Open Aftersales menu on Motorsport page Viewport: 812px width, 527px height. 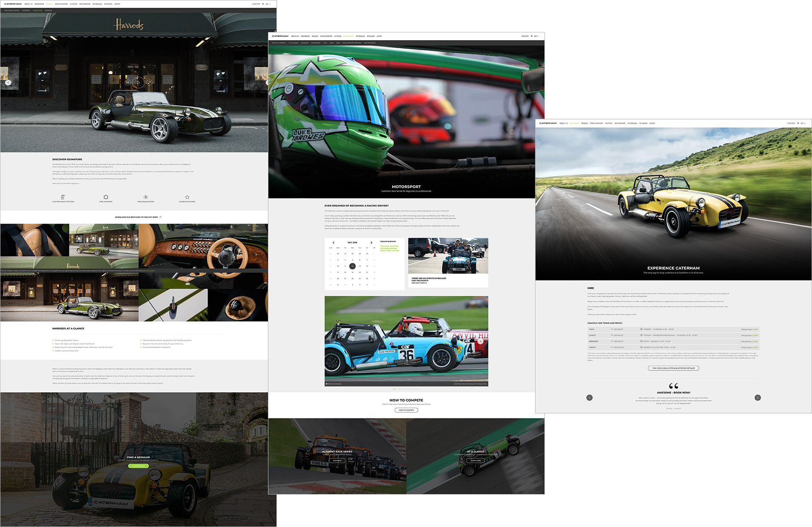click(360, 36)
